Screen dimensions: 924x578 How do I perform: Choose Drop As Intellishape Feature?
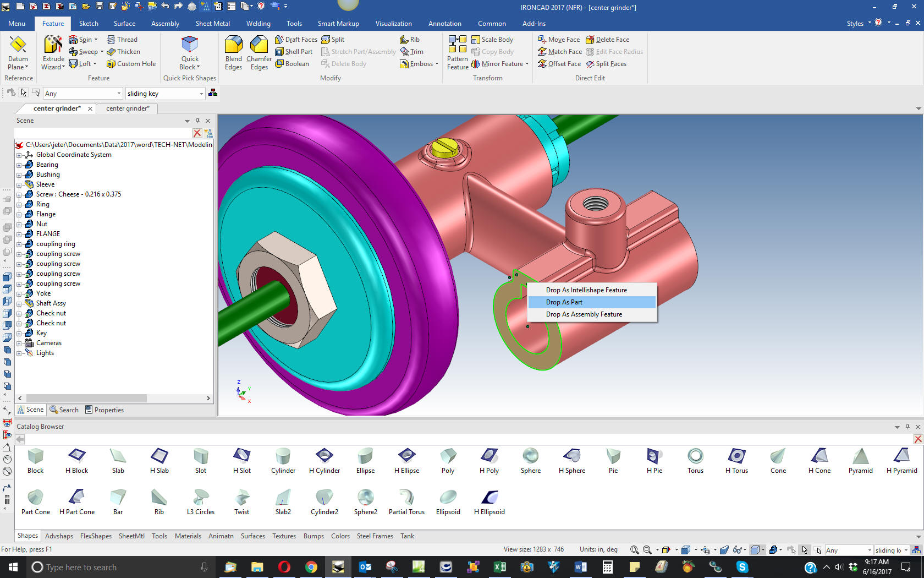coord(592,290)
